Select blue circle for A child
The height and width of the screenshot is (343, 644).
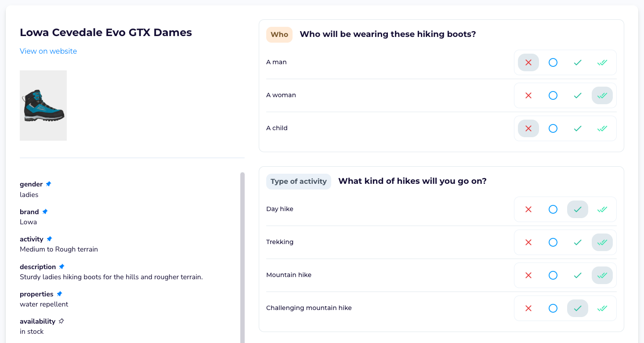(553, 128)
